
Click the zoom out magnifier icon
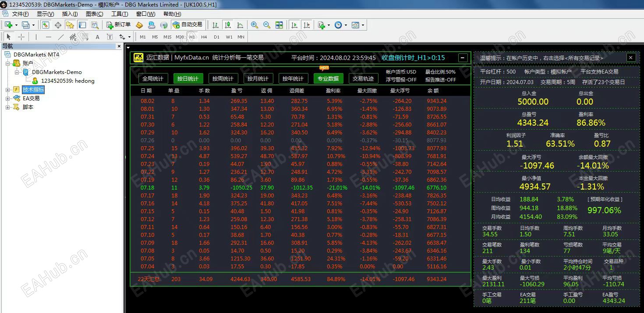click(x=266, y=25)
